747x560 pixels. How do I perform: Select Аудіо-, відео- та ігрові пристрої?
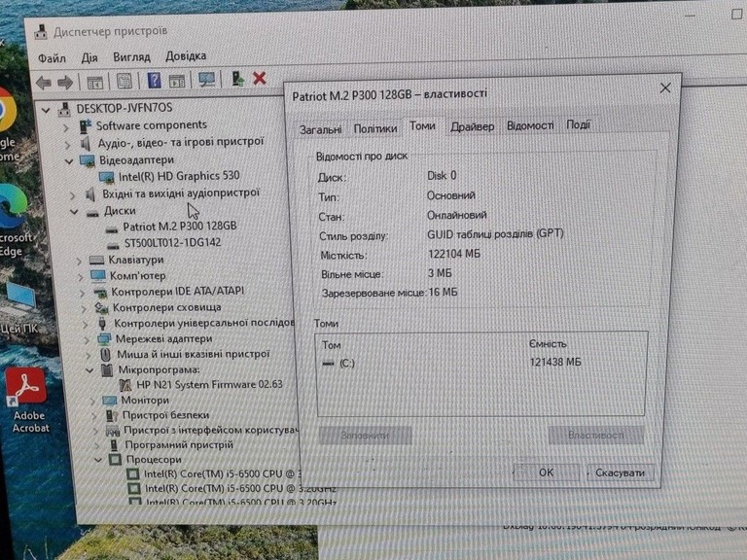[x=181, y=142]
